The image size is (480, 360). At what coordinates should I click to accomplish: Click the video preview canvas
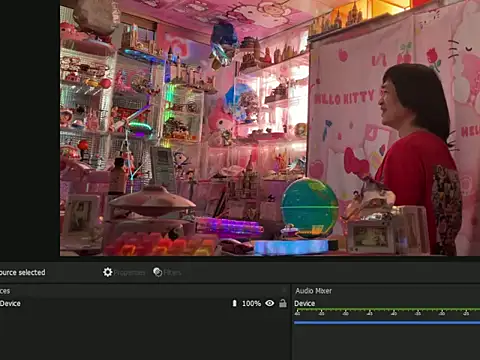tap(270, 128)
